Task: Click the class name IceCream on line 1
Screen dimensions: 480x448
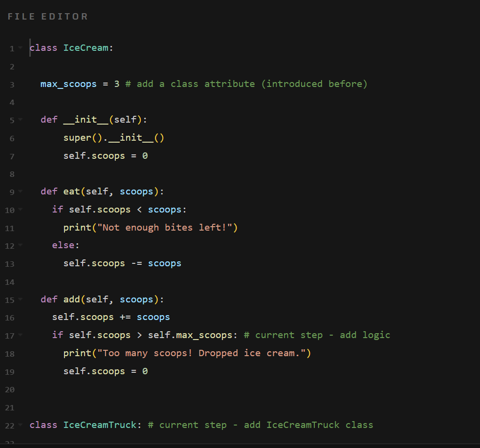Action: (x=86, y=48)
